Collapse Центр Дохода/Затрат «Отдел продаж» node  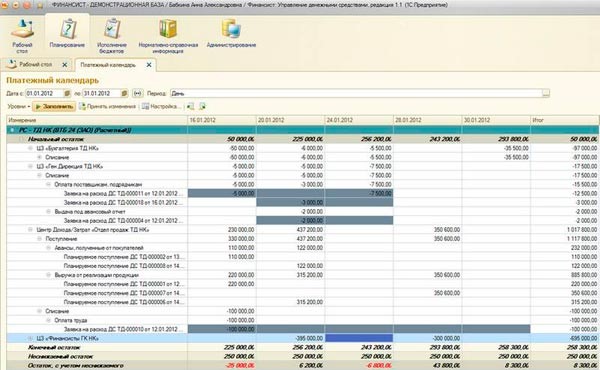click(30, 230)
